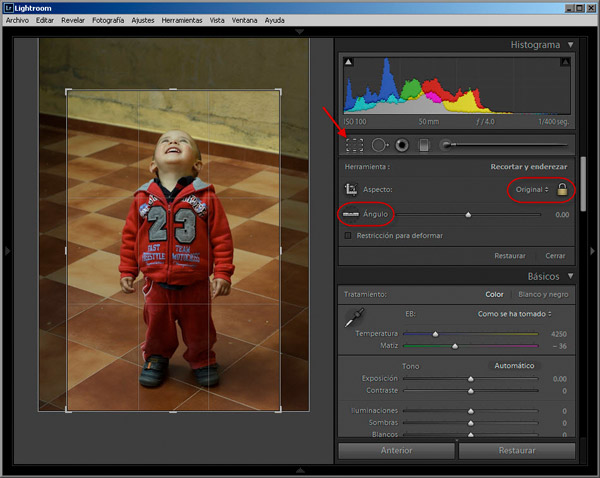600x478 pixels.
Task: Click the Exposición slider handle
Action: coord(471,379)
